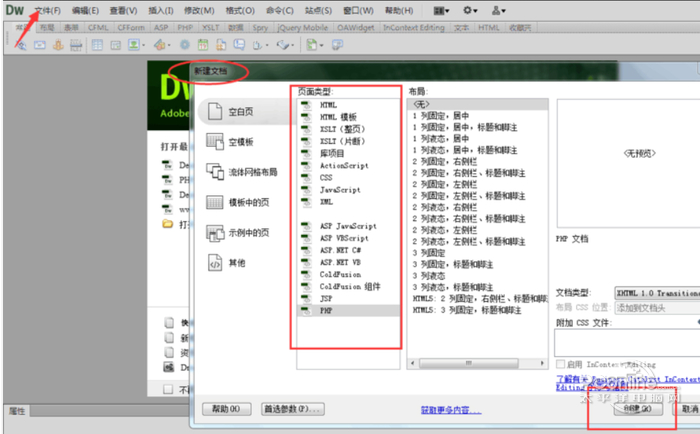Viewport: 700px width, 434px height.
Task: Enable the 启用 InContext Editing checkbox
Action: (561, 364)
